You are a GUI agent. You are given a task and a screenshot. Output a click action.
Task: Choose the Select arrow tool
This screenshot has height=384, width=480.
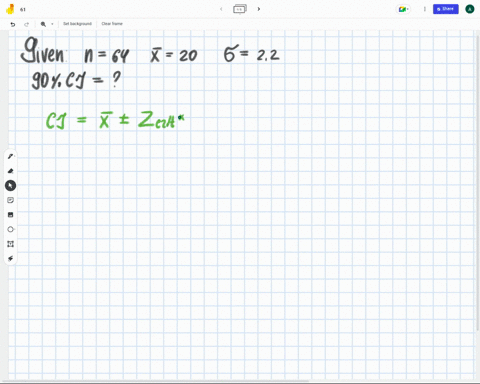click(10, 186)
